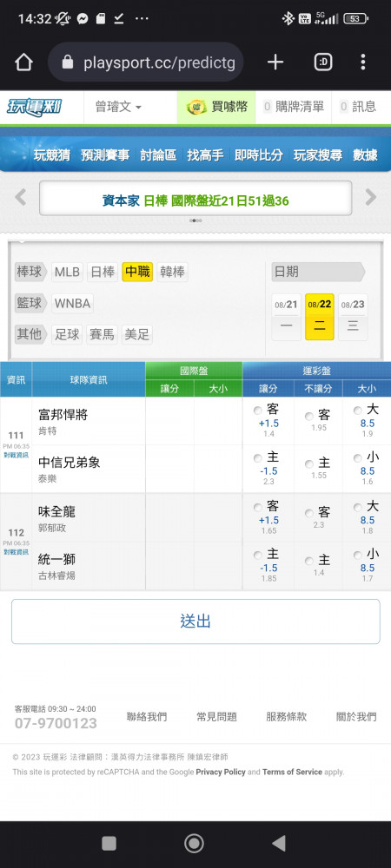Open the tab switcher icon
391x868 pixels.
click(323, 62)
